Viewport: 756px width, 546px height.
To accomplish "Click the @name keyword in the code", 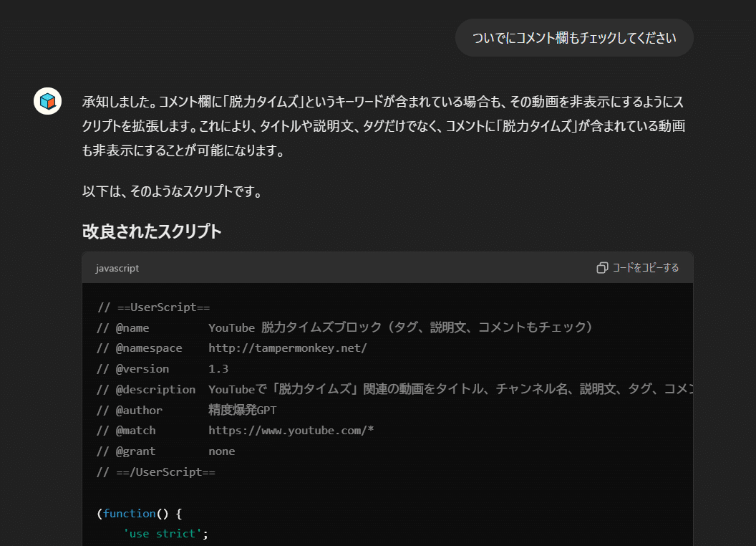I will [x=132, y=327].
